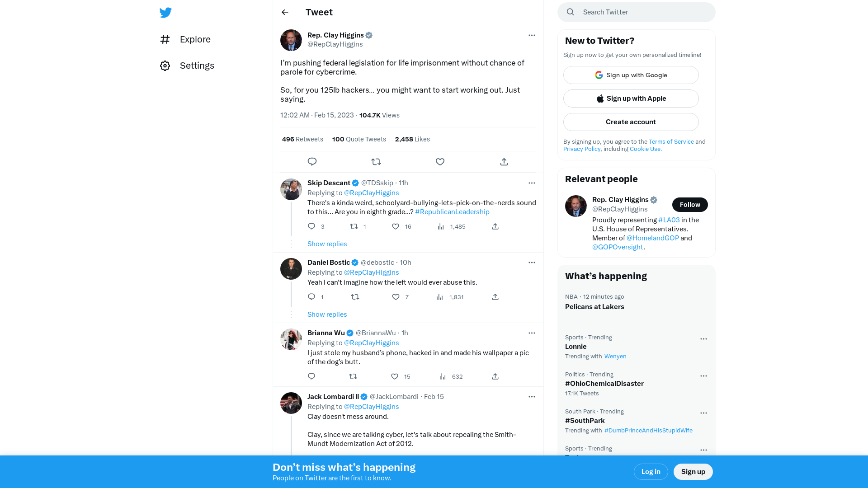Expand Show replies under Skip Descant's tweet
The height and width of the screenshot is (488, 868).
(x=327, y=243)
